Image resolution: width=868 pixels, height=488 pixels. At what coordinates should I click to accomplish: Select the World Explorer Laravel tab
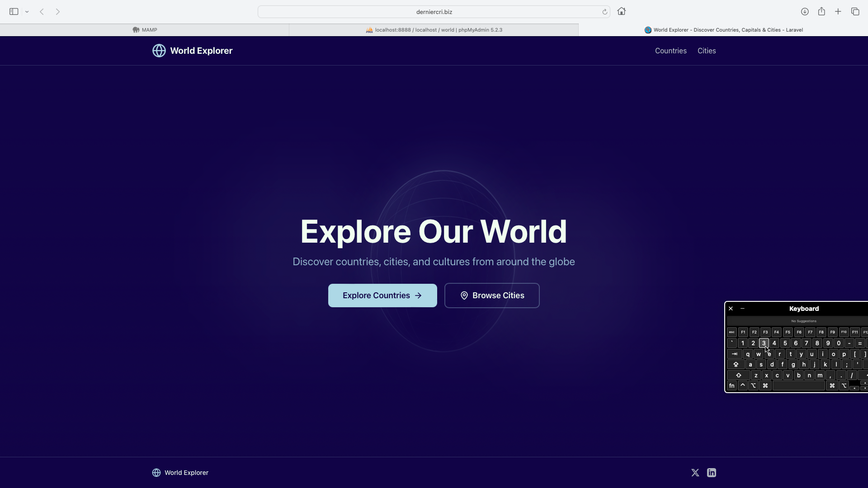pyautogui.click(x=723, y=30)
